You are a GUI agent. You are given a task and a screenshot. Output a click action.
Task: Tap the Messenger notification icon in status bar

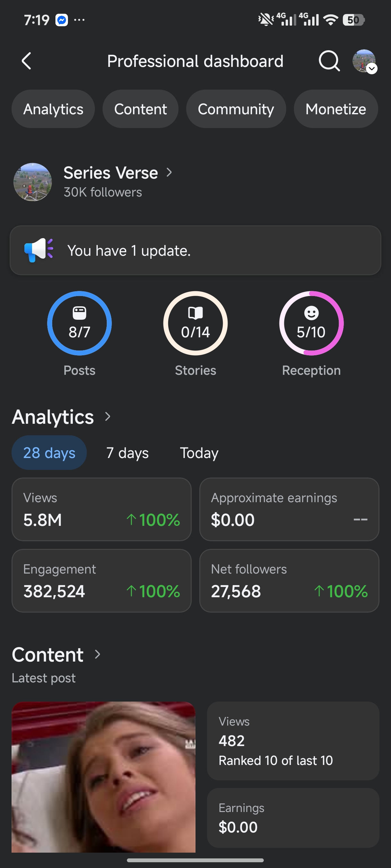pyautogui.click(x=62, y=20)
